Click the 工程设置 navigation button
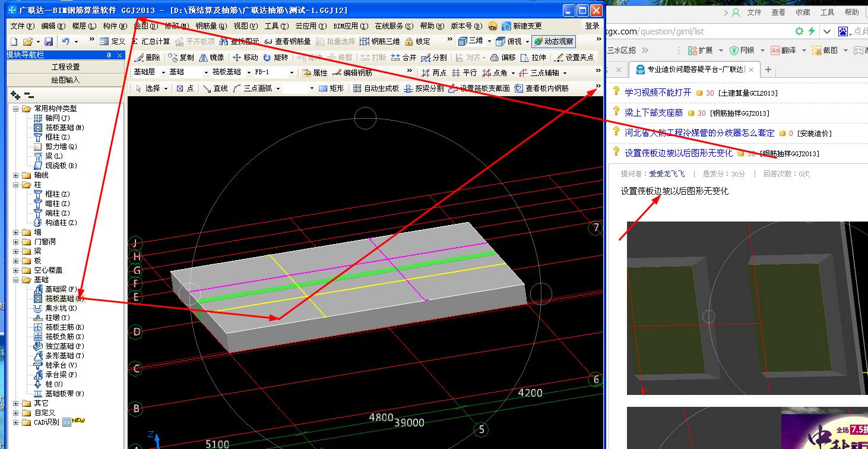This screenshot has height=449, width=868. [x=65, y=67]
